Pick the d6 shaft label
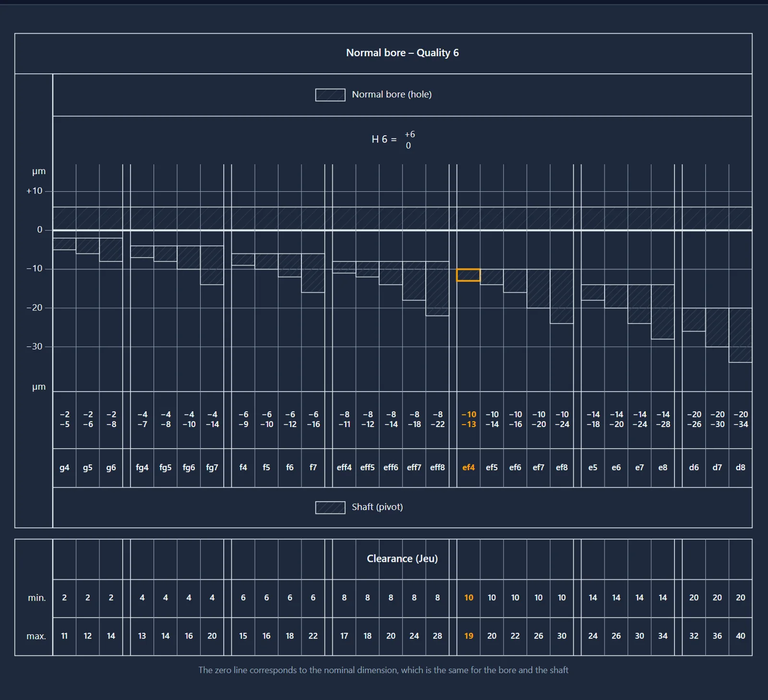The width and height of the screenshot is (768, 700). click(694, 467)
